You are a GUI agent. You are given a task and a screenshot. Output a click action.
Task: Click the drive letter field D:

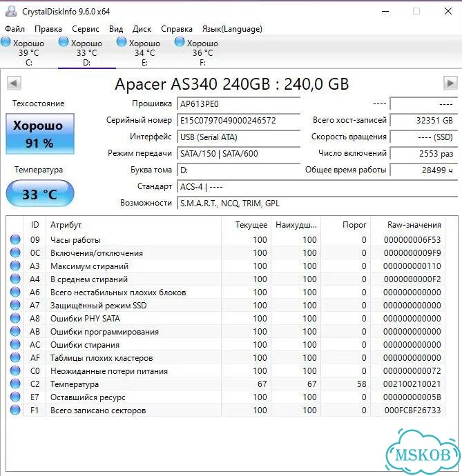239,170
